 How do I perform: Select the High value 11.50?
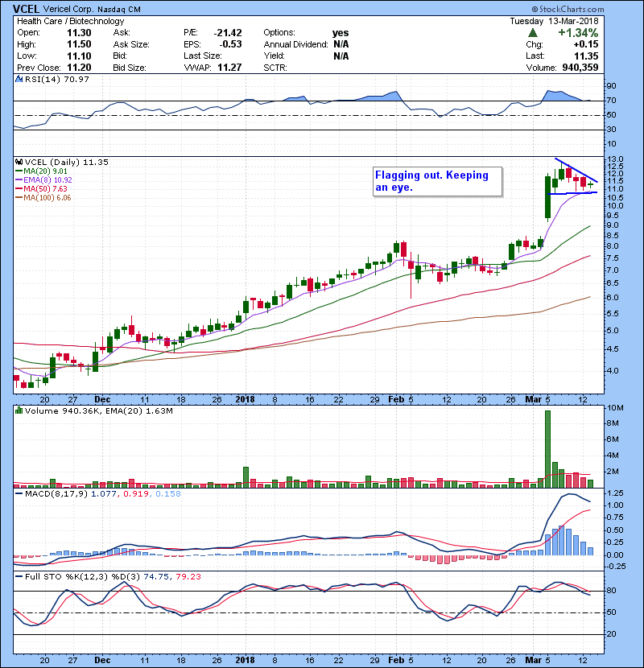[79, 44]
